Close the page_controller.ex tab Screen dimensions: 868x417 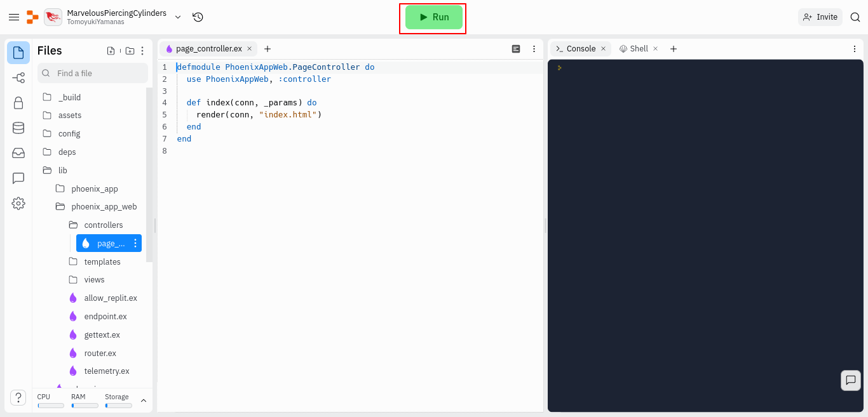(249, 49)
